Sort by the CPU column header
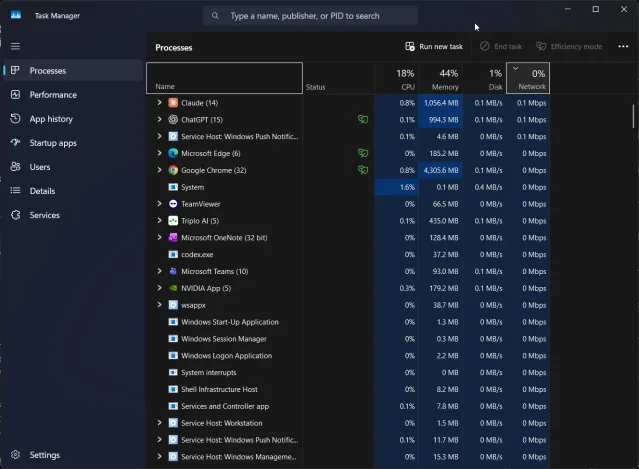The image size is (639, 469). 397,78
